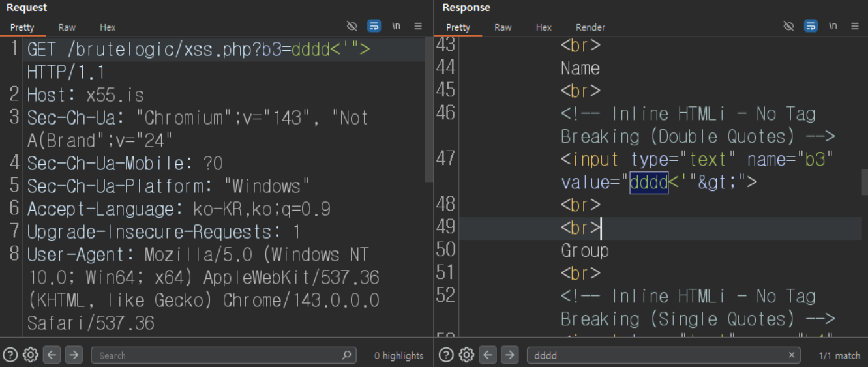Screen dimensions: 868x367
Task: Go to previous match in Request search
Action: [52, 355]
